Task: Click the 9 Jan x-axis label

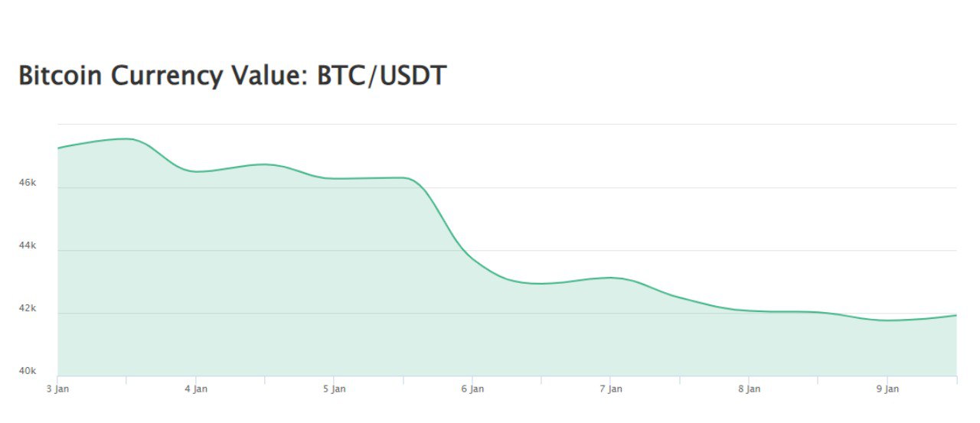Action: (887, 389)
